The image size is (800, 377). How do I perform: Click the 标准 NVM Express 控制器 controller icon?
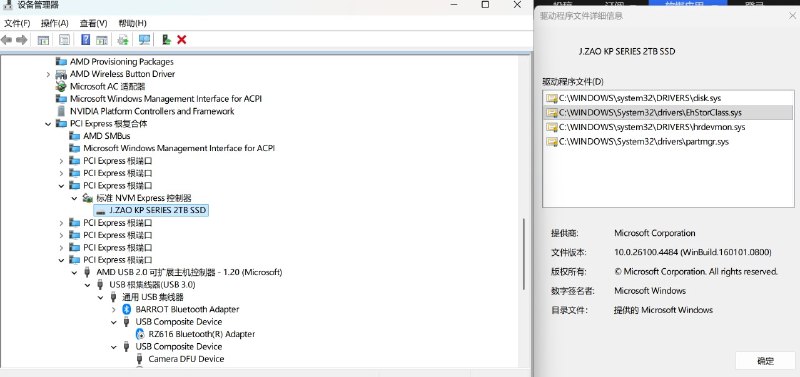click(88, 198)
